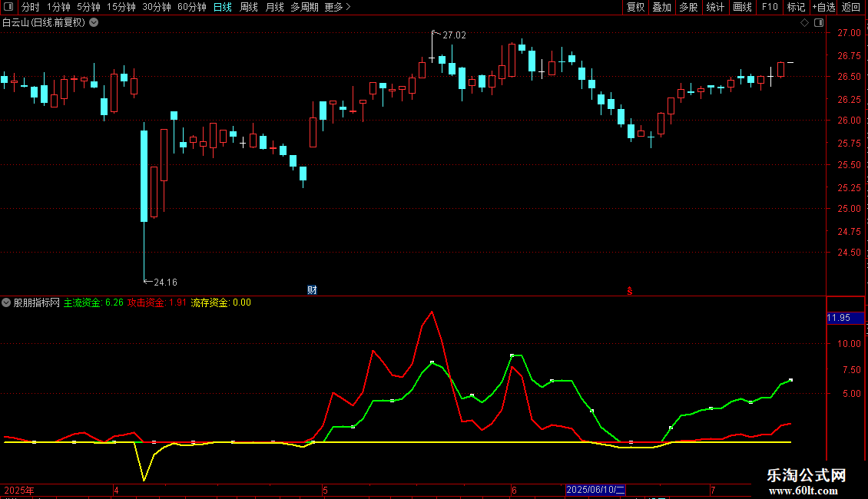Add stock with +自选

click(x=823, y=7)
